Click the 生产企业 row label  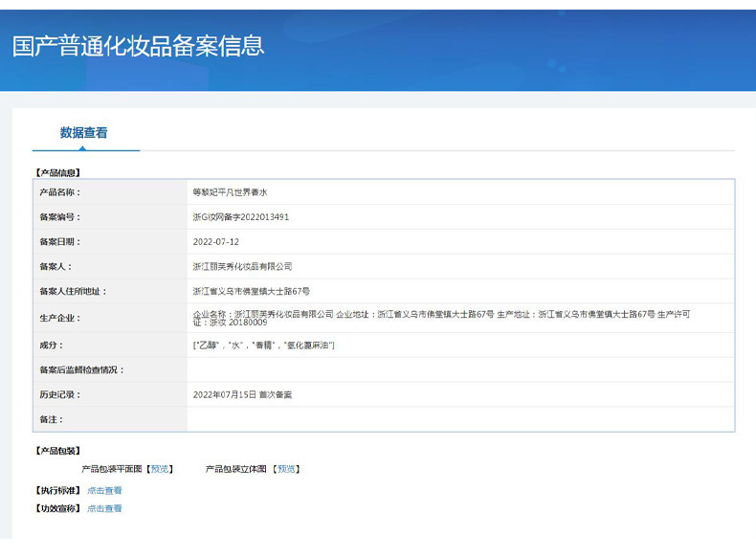tap(60, 319)
